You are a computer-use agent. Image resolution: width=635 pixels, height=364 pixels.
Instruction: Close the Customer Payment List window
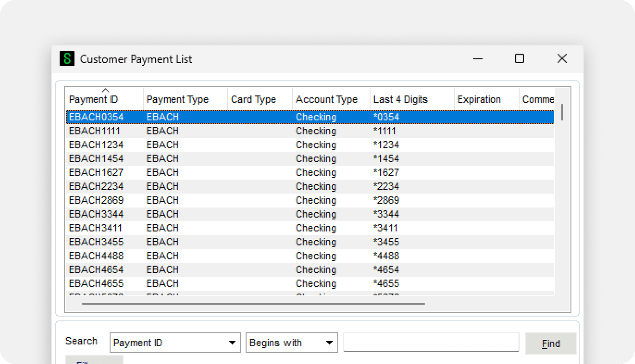click(x=562, y=59)
